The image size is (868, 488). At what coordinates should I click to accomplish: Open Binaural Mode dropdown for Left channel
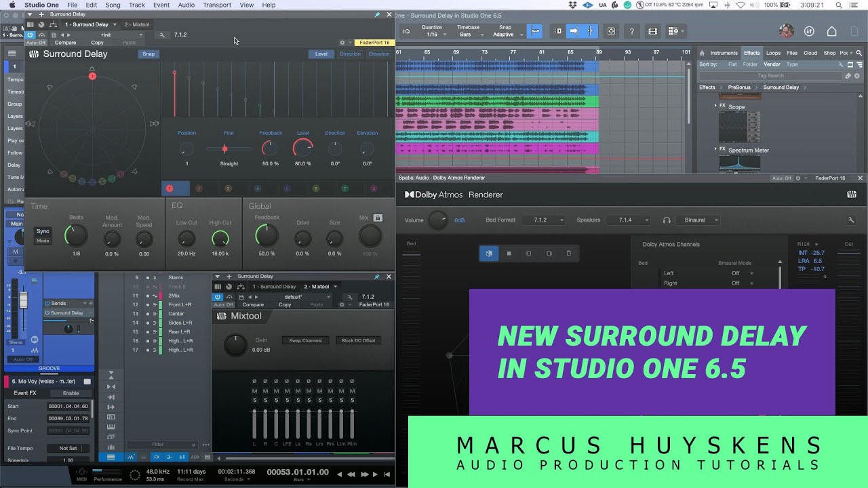tap(743, 273)
